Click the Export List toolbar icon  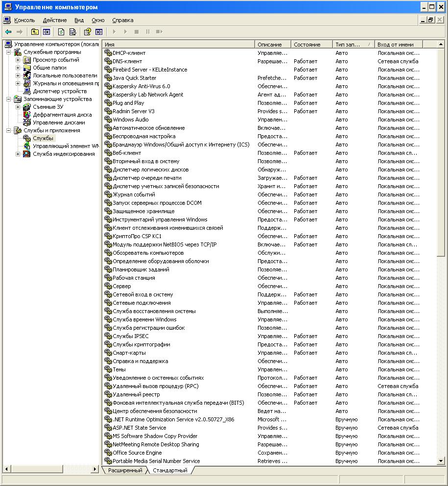tap(73, 32)
